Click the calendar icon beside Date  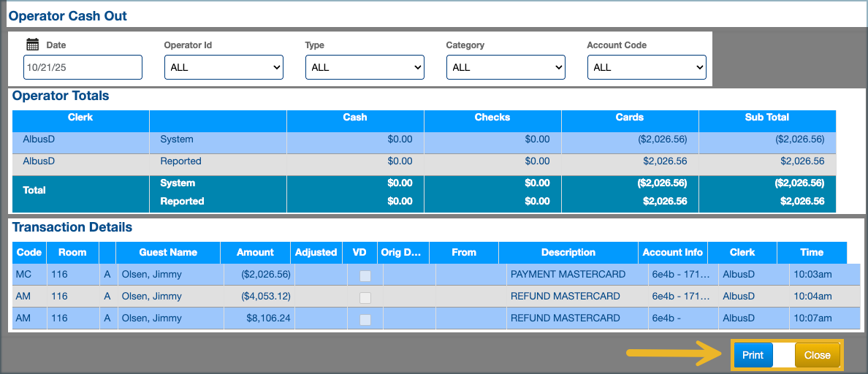[x=32, y=45]
